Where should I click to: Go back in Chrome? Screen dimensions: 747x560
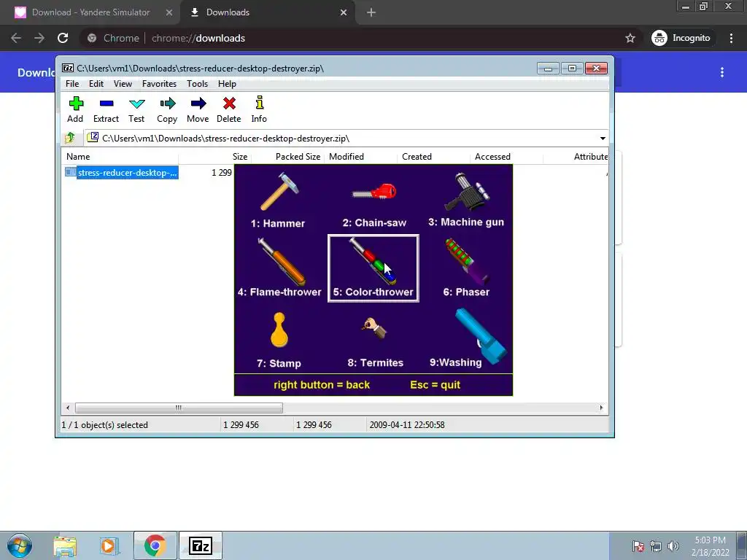pos(16,38)
